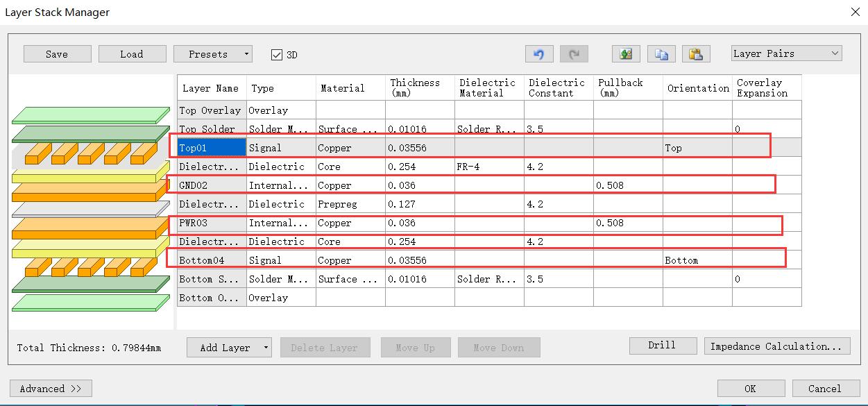Open the Layer Pairs dropdown
This screenshot has width=868, height=406.
pyautogui.click(x=787, y=53)
